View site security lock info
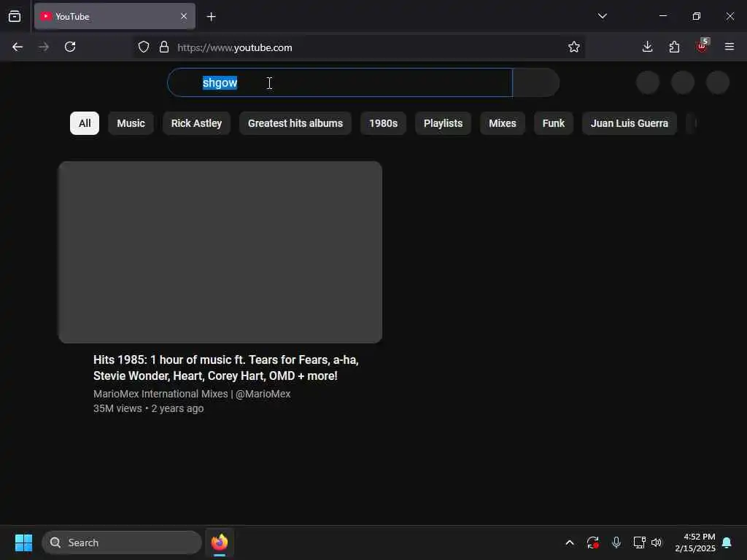The height and width of the screenshot is (560, 747). coord(164,47)
